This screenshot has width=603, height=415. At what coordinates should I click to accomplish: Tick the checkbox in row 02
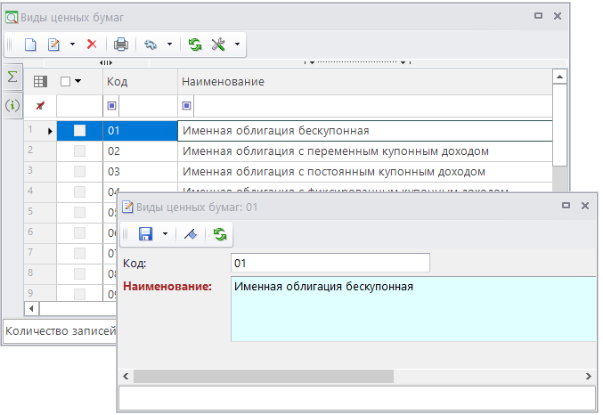click(x=80, y=151)
